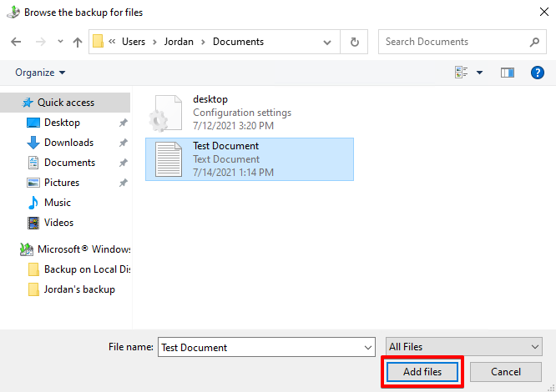
Task: Click the pin icon beside Downloads
Action: tap(123, 143)
